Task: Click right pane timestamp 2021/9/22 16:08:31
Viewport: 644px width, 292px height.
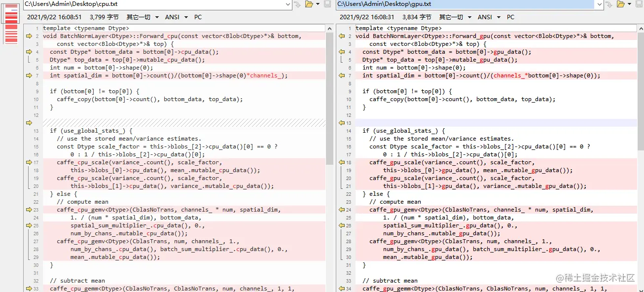Action: (367, 17)
